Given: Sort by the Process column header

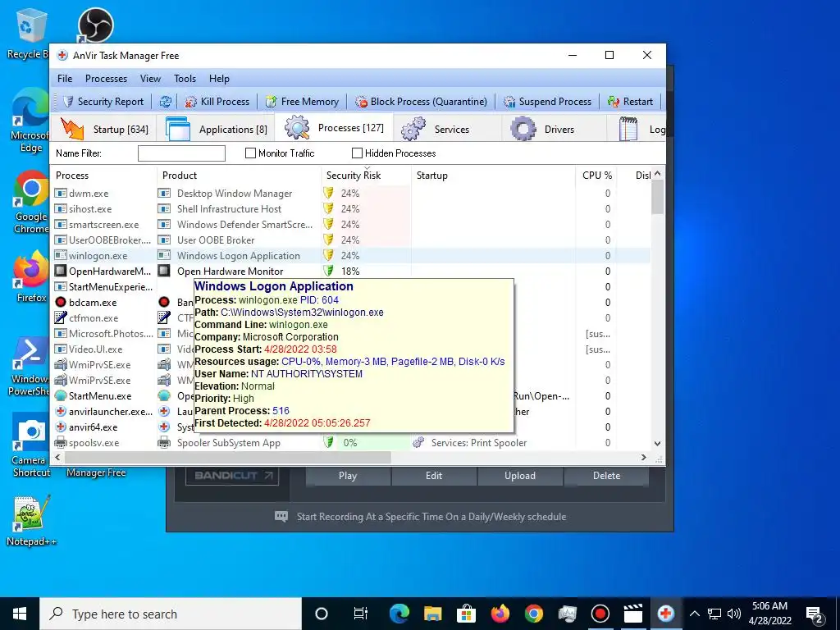Looking at the screenshot, I should click(x=104, y=176).
